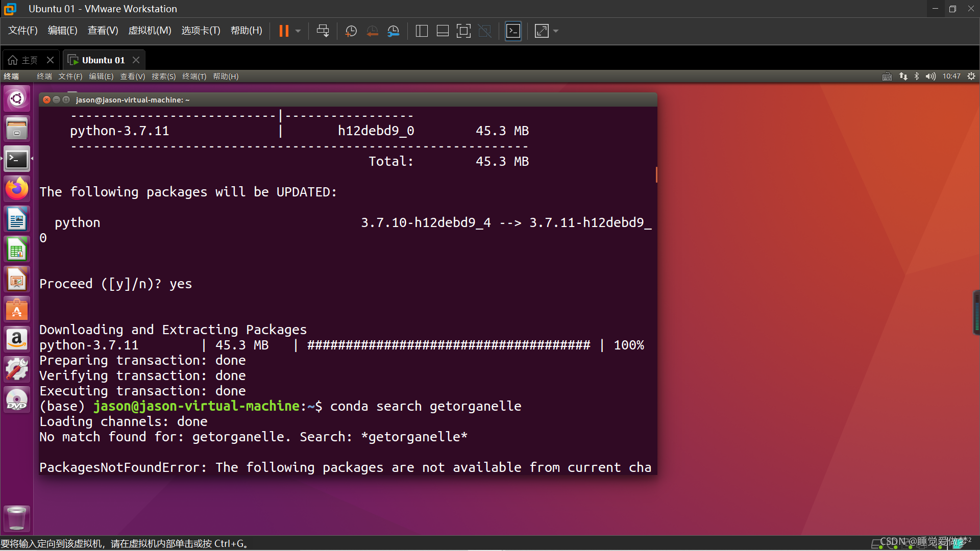980x551 pixels.
Task: Revert to snapshot toolbar icon
Action: tap(372, 31)
